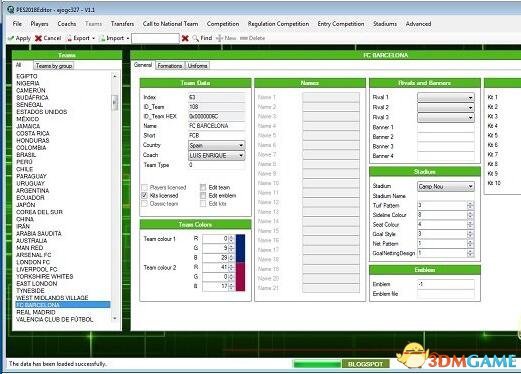Viewport: 521px width, 374px height.
Task: Enable the Edit emblem checkbox
Action: [203, 195]
